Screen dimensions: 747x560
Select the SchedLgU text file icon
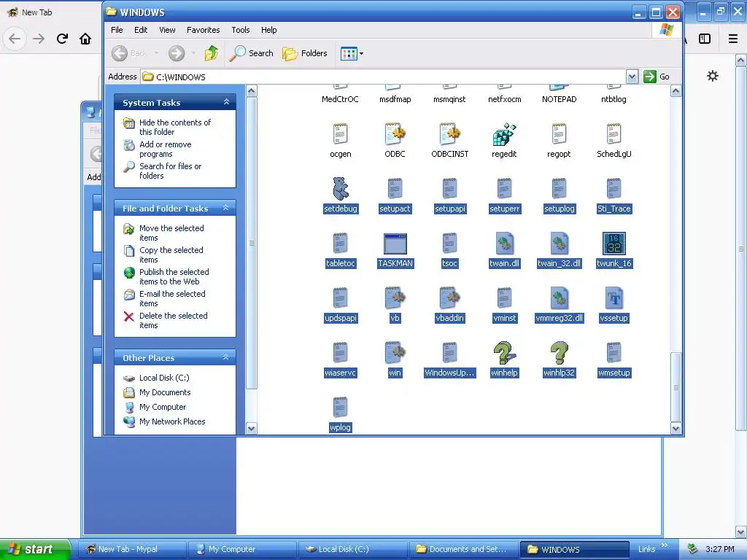(614, 135)
